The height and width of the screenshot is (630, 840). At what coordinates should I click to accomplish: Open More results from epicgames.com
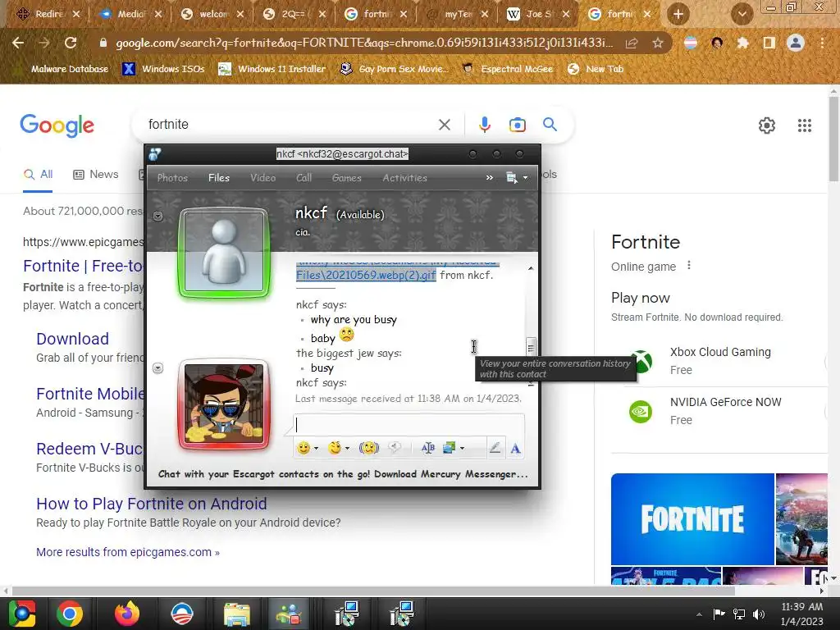pyautogui.click(x=127, y=552)
